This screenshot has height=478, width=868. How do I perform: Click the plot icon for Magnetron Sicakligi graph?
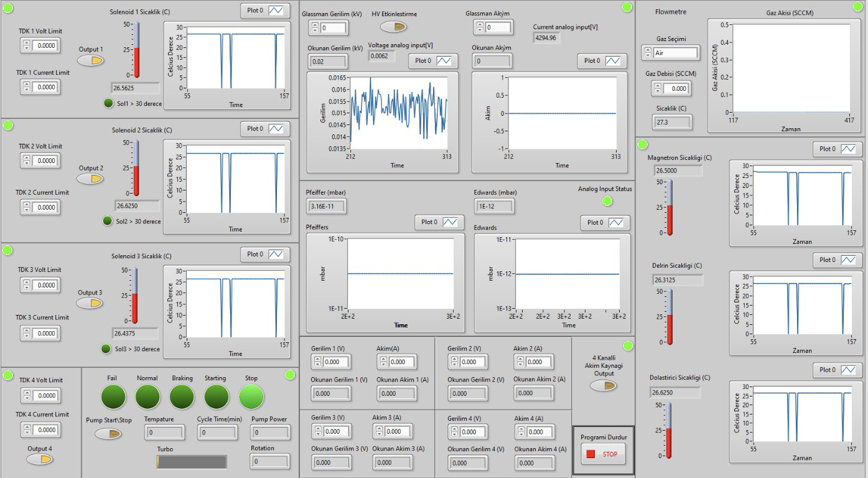(848, 149)
